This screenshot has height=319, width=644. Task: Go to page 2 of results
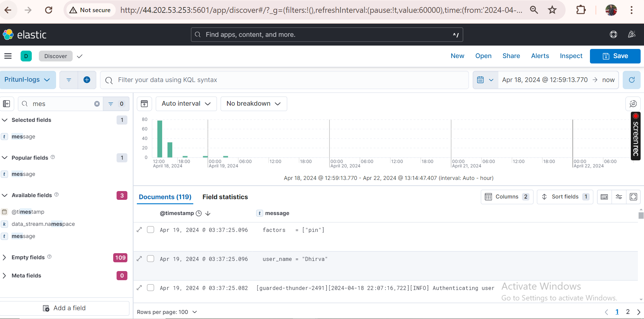[628, 312]
